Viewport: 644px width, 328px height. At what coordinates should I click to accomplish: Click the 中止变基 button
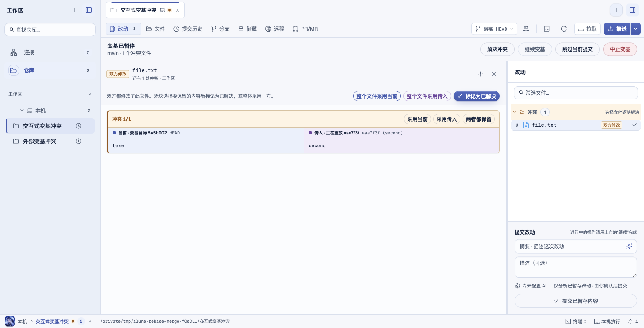coord(620,49)
